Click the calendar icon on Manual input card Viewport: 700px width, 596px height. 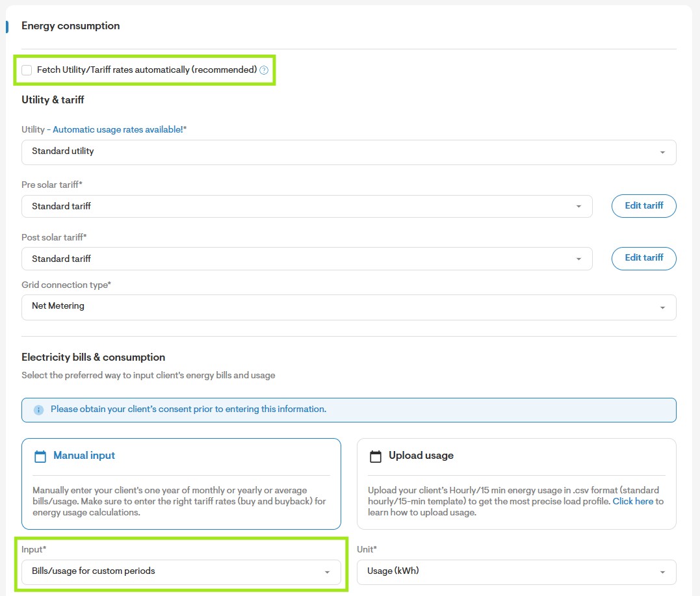click(40, 456)
